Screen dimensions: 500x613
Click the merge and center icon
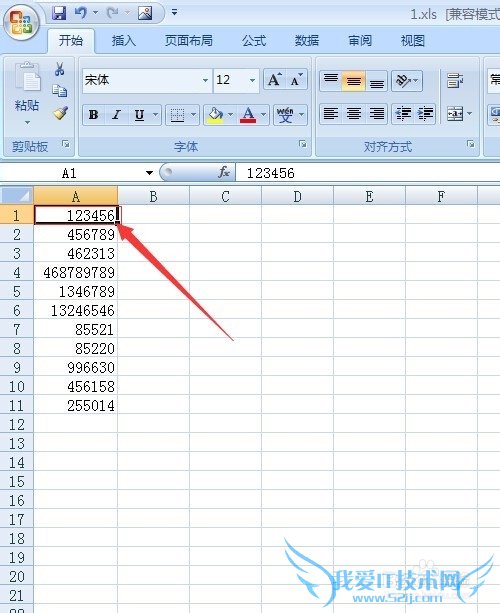point(455,114)
